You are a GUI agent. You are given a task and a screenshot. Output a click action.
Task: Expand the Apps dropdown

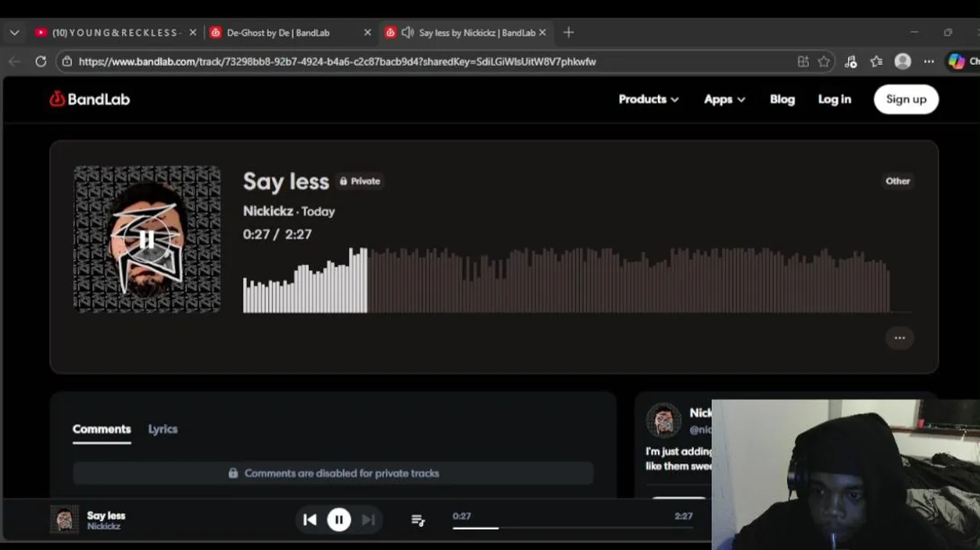[724, 99]
